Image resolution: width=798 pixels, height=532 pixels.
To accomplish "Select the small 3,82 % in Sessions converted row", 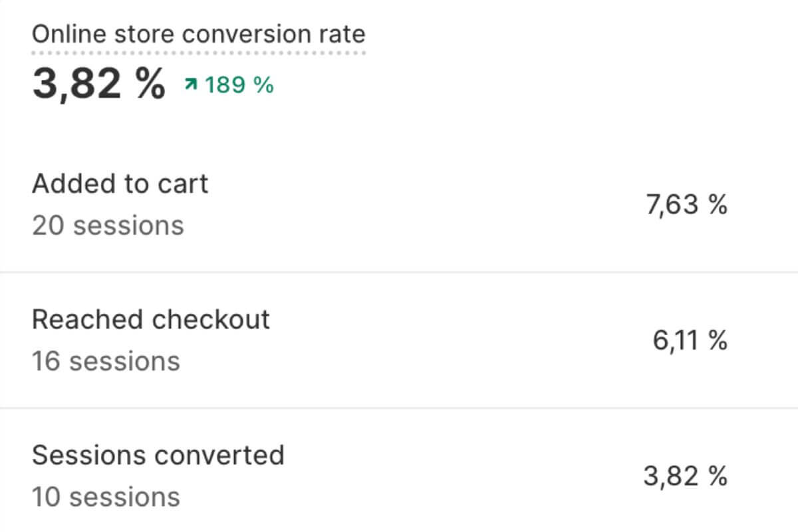I will click(686, 476).
